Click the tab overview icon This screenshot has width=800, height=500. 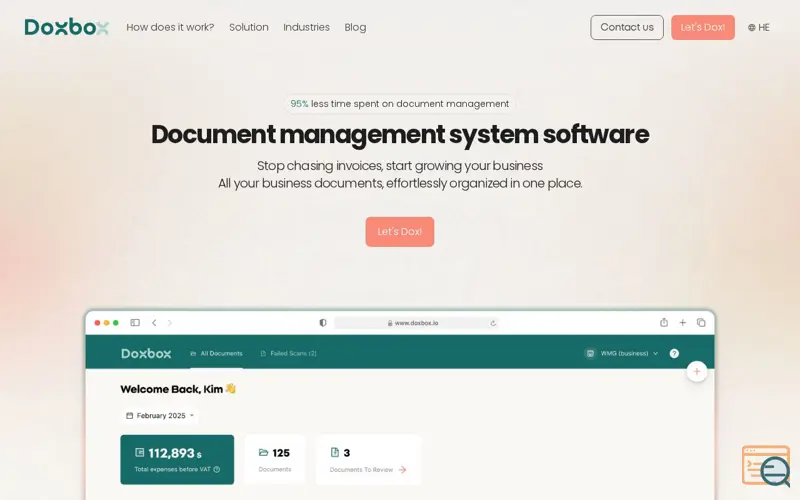(x=701, y=322)
